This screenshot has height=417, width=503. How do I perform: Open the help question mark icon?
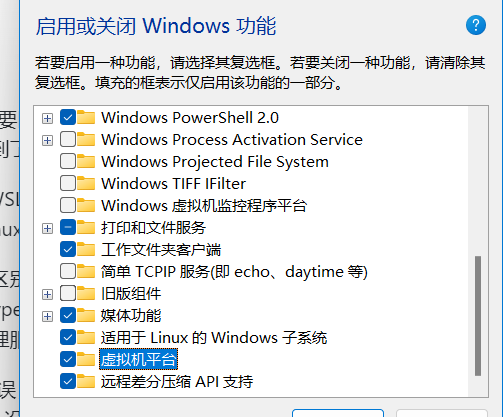pyautogui.click(x=476, y=25)
